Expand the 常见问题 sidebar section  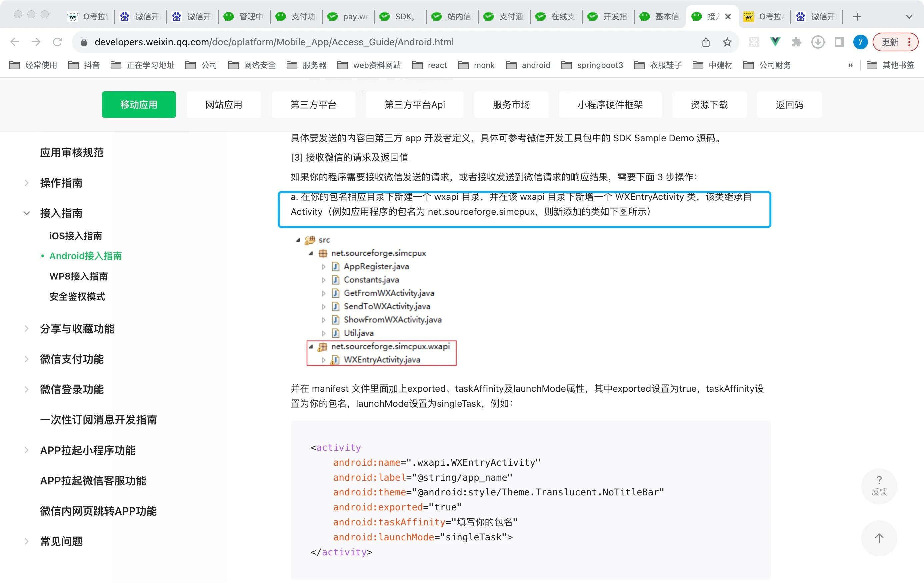(61, 541)
